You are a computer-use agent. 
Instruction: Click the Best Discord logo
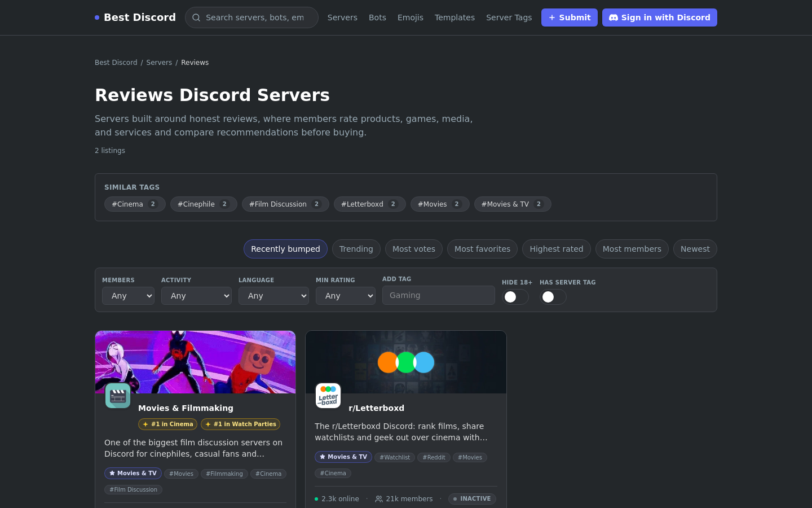point(135,17)
